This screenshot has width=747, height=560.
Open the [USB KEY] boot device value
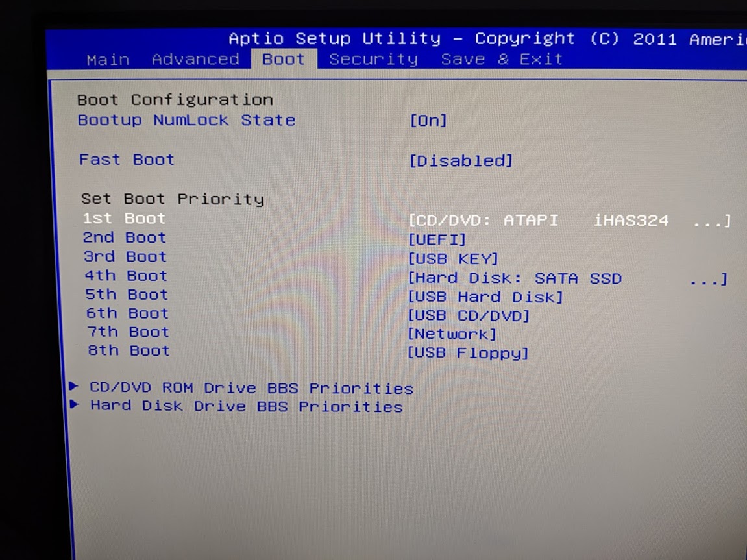[453, 258]
